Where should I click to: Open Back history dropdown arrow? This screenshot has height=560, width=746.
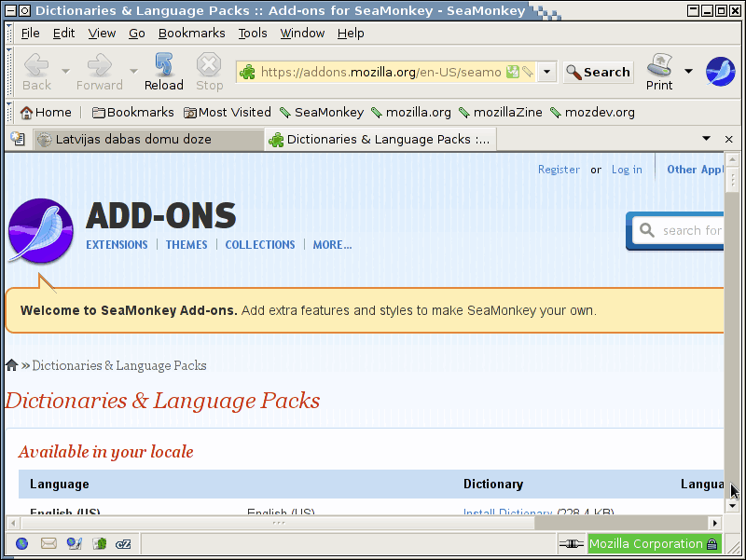pyautogui.click(x=65, y=72)
